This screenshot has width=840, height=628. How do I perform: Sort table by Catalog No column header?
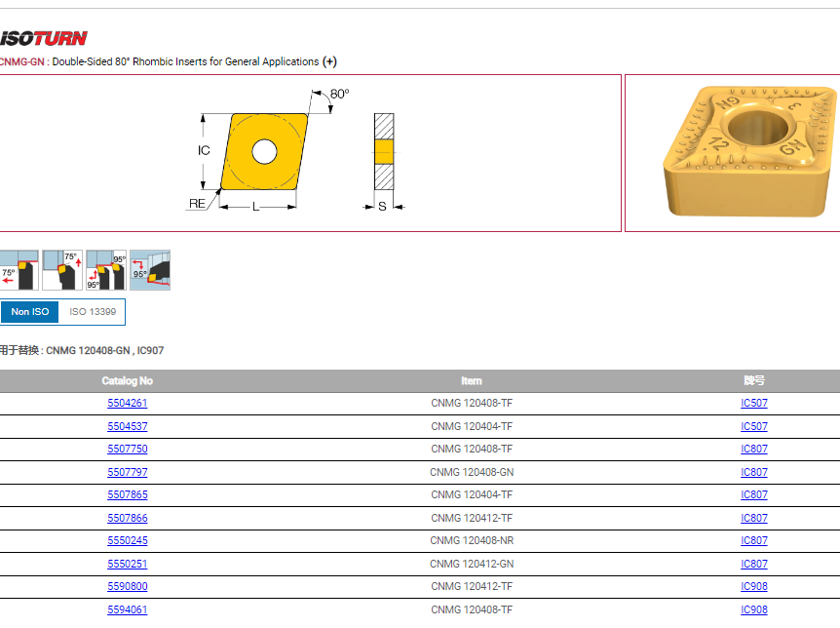point(127,381)
